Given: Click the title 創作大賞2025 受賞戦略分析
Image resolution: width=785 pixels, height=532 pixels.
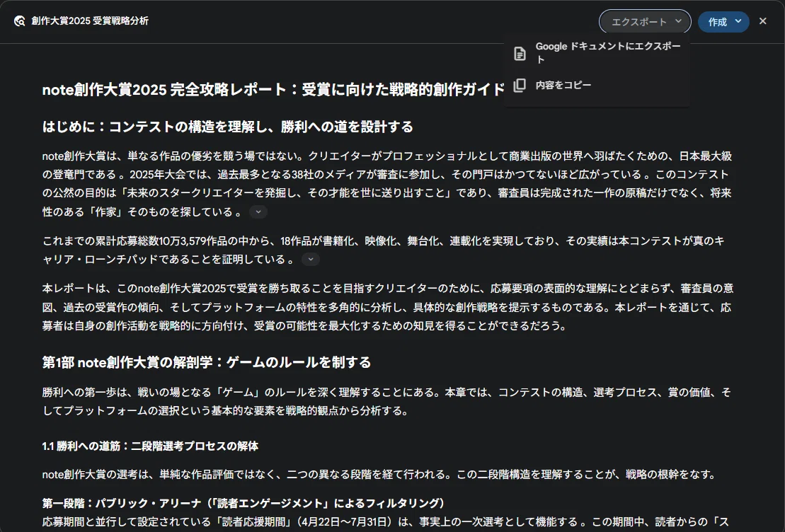Looking at the screenshot, I should click(x=90, y=21).
